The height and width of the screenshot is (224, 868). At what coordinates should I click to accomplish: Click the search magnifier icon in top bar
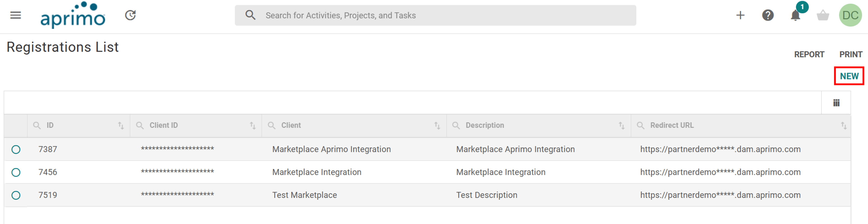[250, 15]
